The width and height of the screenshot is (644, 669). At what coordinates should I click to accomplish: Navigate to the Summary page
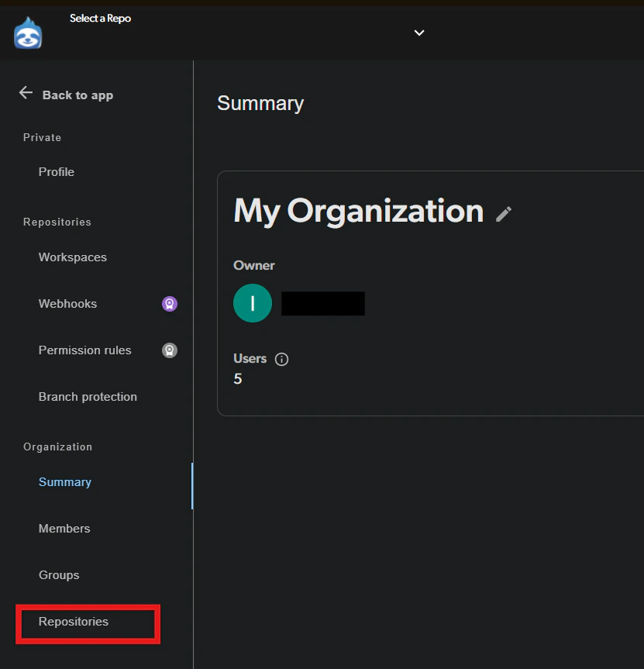[64, 481]
